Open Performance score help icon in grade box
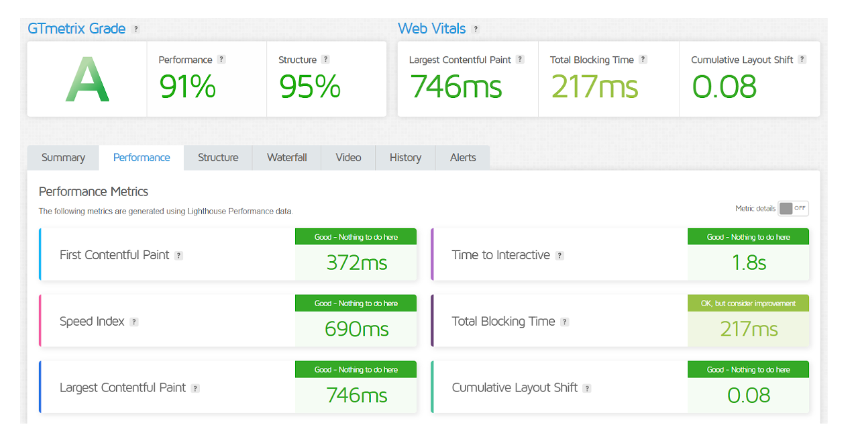This screenshot has width=868, height=443. [x=221, y=60]
